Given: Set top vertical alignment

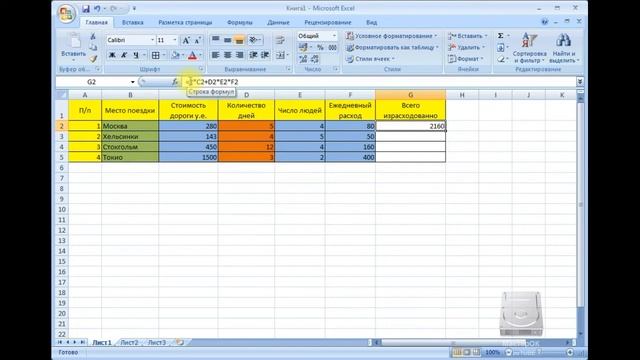Looking at the screenshot, I should pos(216,40).
